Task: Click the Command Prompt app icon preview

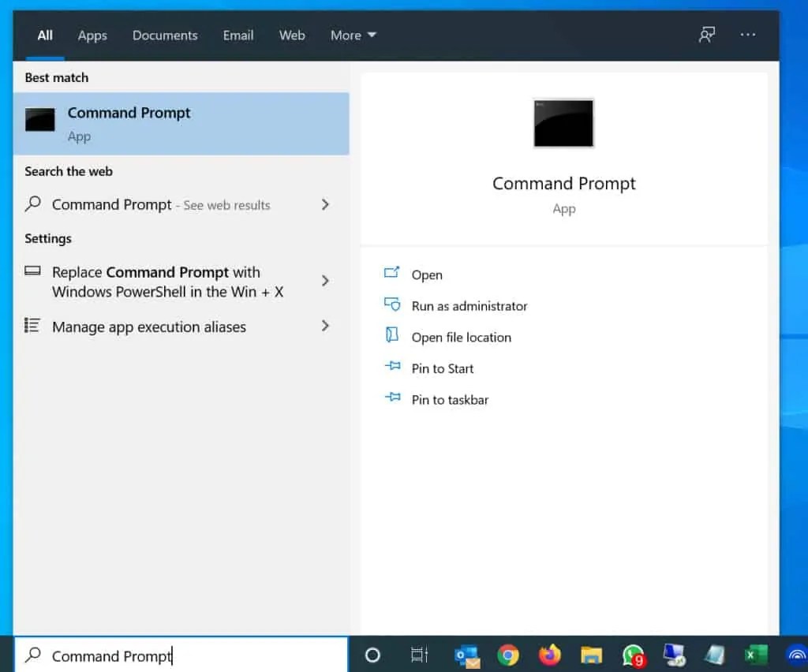Action: point(563,122)
